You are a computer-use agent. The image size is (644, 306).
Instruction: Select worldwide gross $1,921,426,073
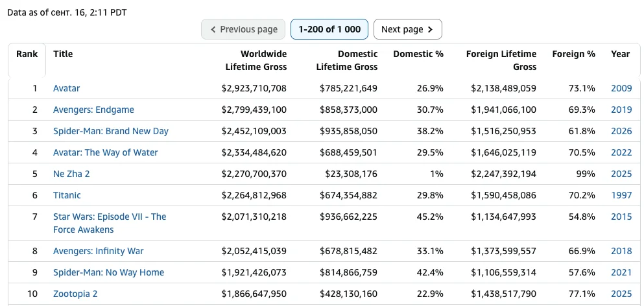coord(254,272)
